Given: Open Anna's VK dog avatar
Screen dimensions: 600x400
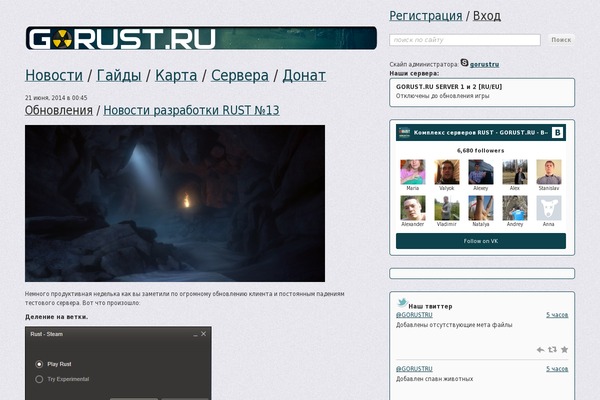Looking at the screenshot, I should click(x=549, y=208).
